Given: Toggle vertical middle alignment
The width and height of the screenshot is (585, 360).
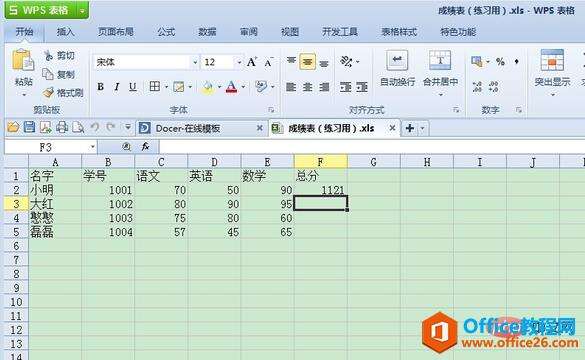Looking at the screenshot, I should [307, 62].
